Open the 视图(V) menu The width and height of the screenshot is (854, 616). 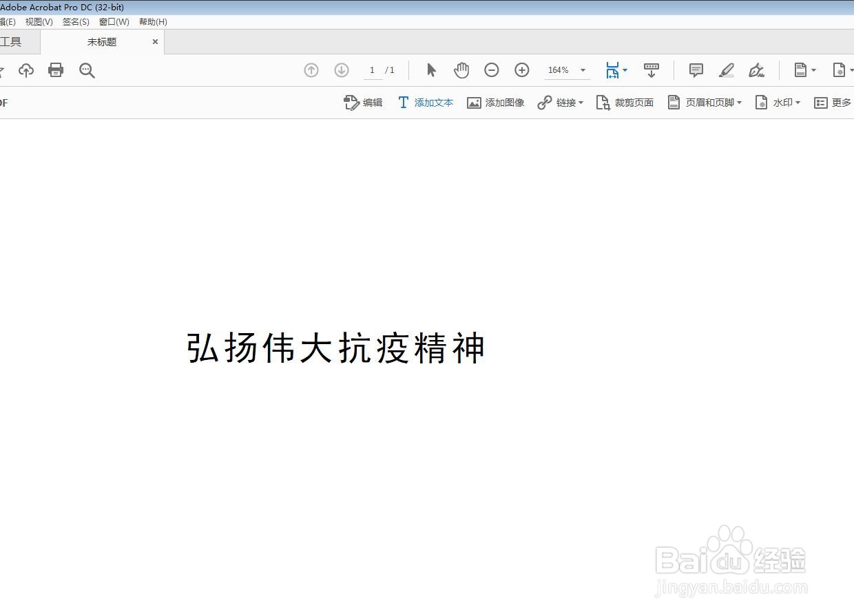coord(39,22)
